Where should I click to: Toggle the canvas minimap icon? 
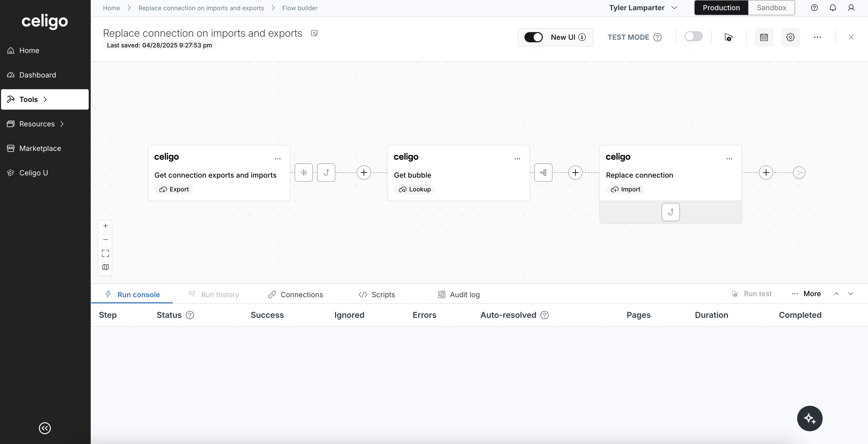(x=106, y=267)
